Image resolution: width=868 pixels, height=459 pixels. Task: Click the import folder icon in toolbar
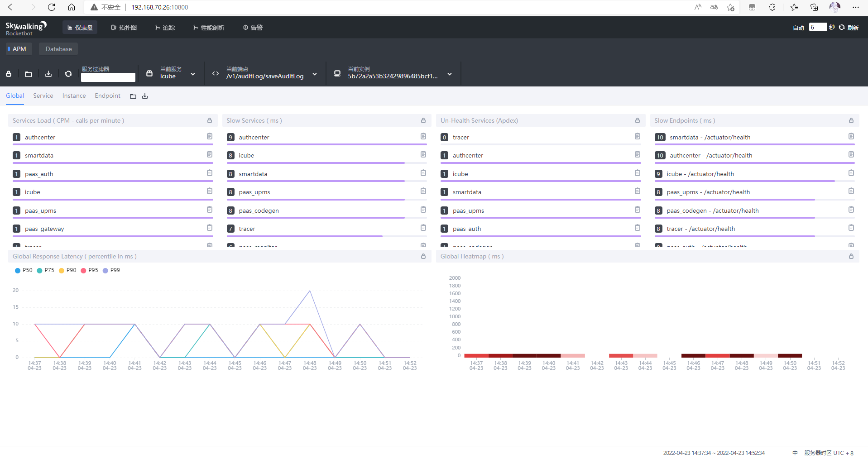pos(29,74)
